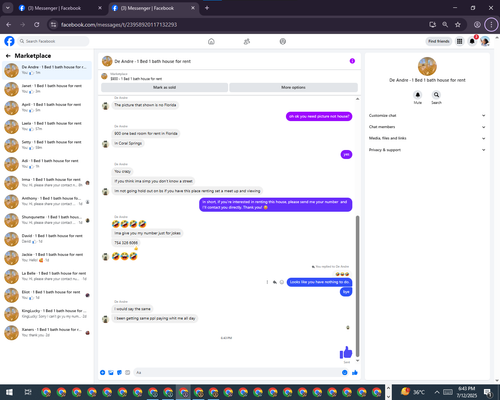Image resolution: width=500 pixels, height=400 pixels.
Task: Open Windows notification center icon
Action: pyautogui.click(x=487, y=392)
